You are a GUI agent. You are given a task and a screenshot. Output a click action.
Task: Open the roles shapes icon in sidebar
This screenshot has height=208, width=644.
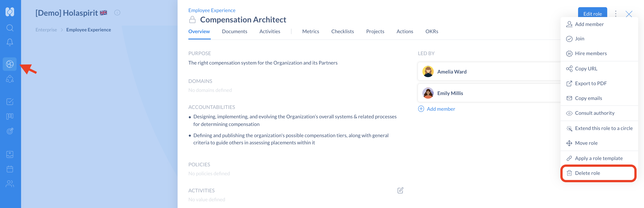coord(10,79)
